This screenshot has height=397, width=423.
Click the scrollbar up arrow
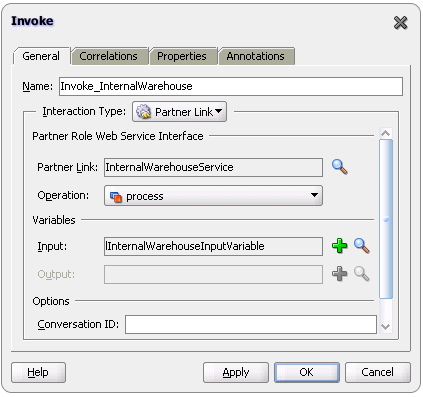386,133
